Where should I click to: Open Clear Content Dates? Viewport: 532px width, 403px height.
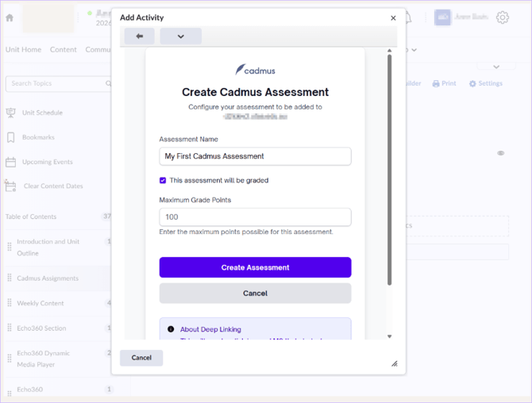(53, 186)
